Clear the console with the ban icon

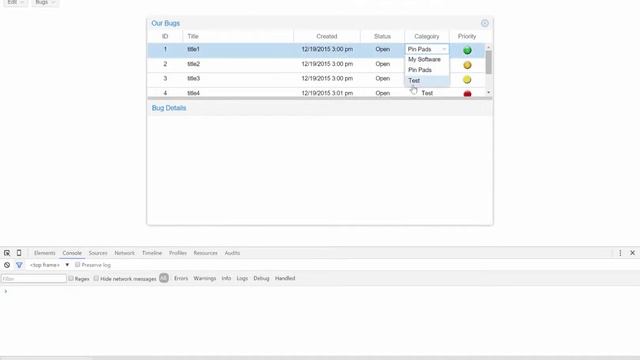click(7, 265)
